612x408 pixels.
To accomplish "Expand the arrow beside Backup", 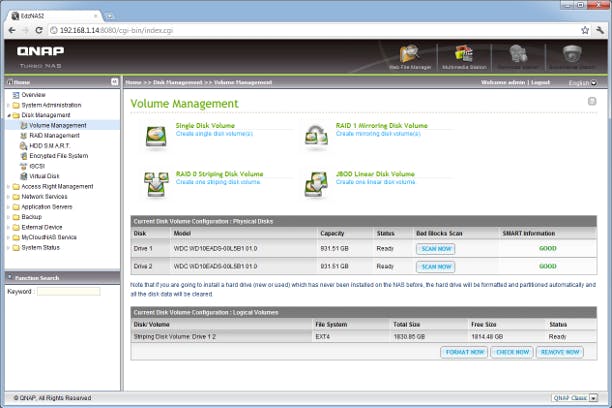I will (9, 217).
